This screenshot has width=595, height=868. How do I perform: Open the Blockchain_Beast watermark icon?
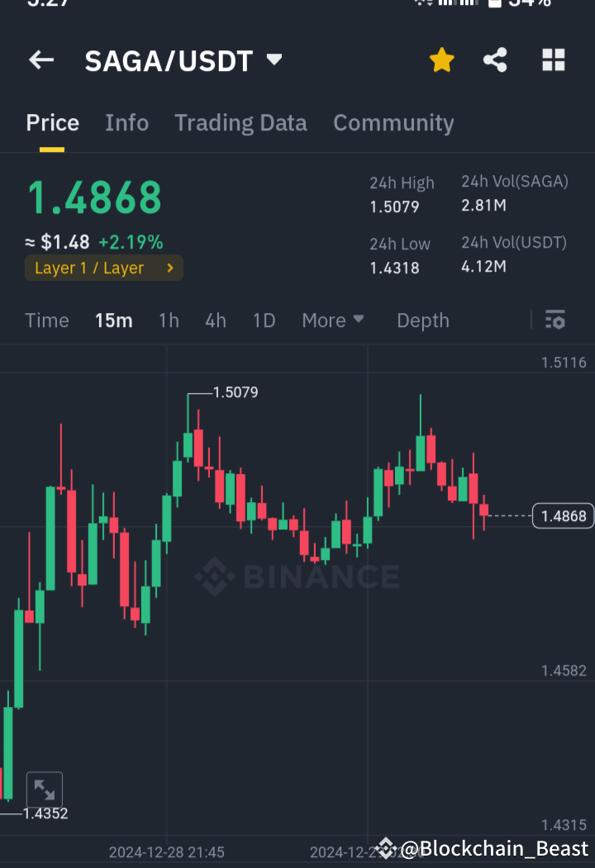386,847
